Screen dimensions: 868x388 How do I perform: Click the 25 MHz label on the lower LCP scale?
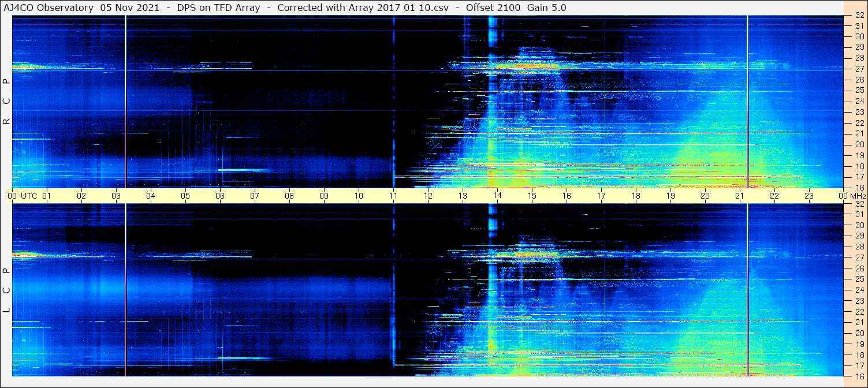click(859, 279)
